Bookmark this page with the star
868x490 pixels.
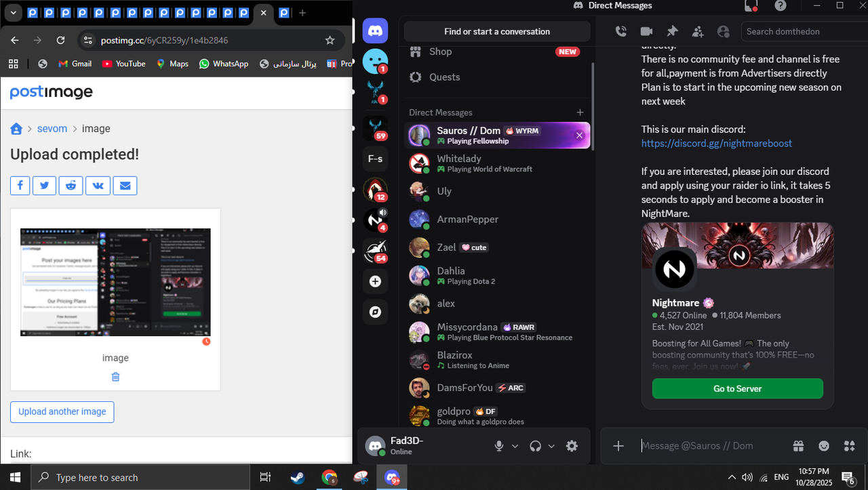(330, 41)
